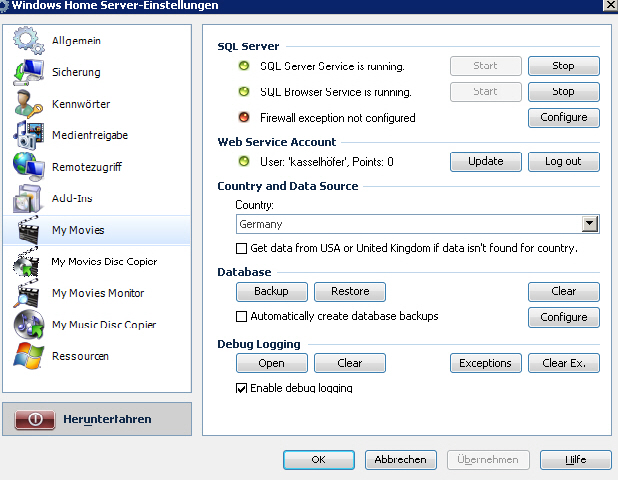
Task: Enable Get data from USA or United Kingdom
Action: tap(241, 248)
